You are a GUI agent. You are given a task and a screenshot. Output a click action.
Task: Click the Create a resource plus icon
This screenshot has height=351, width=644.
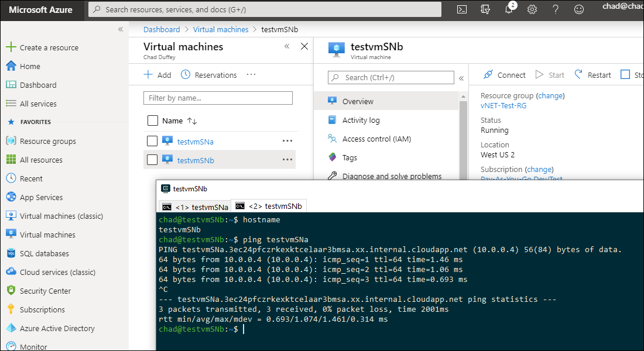(11, 47)
